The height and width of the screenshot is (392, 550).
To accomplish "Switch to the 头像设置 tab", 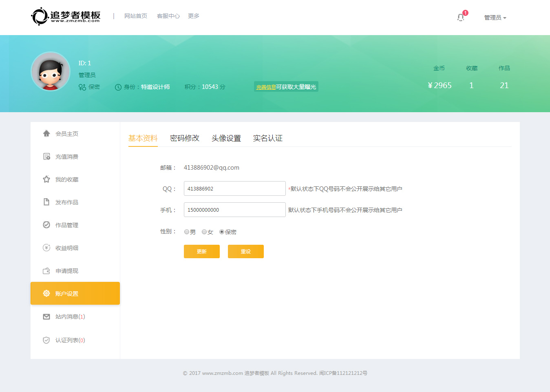I will (226, 138).
